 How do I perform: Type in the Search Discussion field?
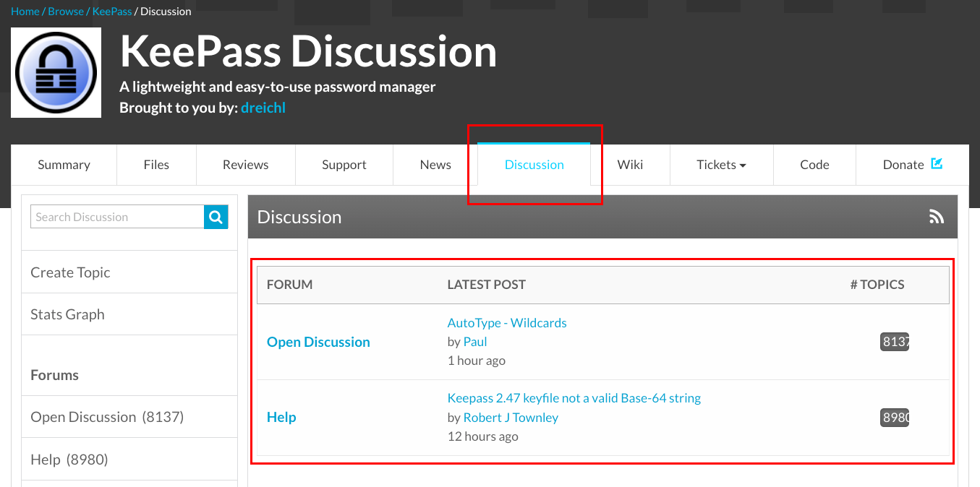[117, 217]
